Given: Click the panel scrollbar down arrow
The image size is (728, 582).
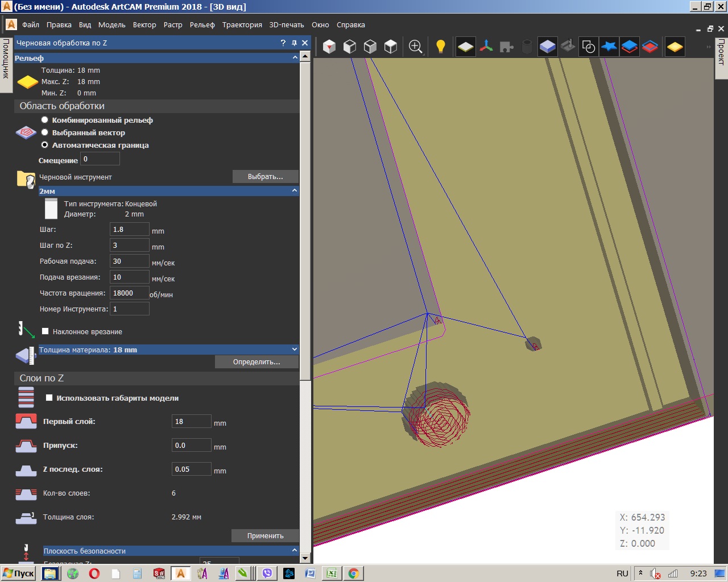Looking at the screenshot, I should coord(305,558).
